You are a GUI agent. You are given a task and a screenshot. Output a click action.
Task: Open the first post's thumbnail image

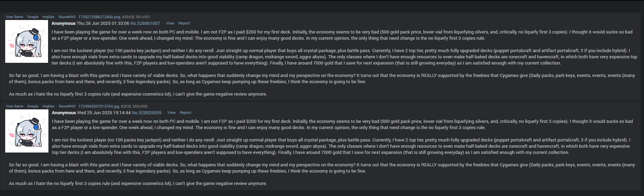pos(27,41)
